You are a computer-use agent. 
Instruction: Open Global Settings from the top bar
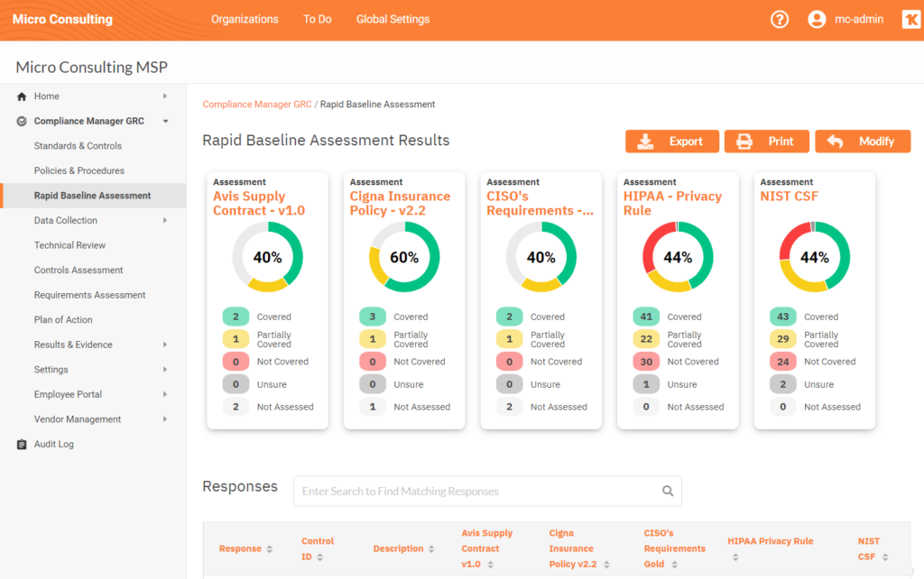pos(393,18)
